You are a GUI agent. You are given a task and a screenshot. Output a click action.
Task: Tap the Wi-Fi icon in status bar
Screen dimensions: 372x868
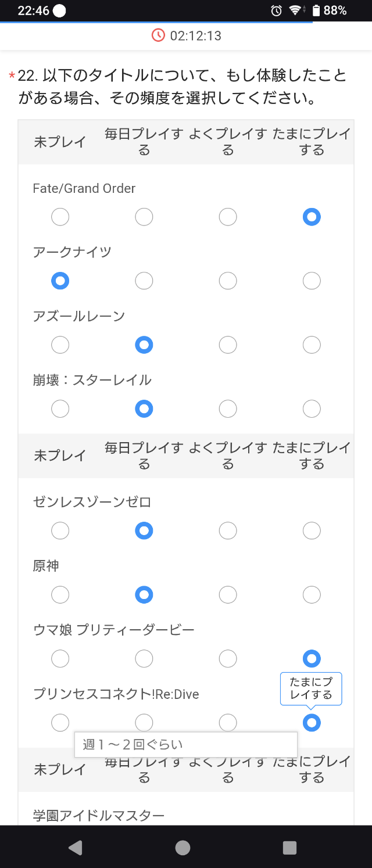(296, 10)
